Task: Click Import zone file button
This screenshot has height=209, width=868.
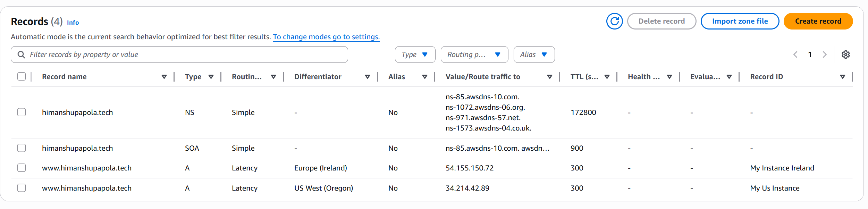Action: click(740, 21)
